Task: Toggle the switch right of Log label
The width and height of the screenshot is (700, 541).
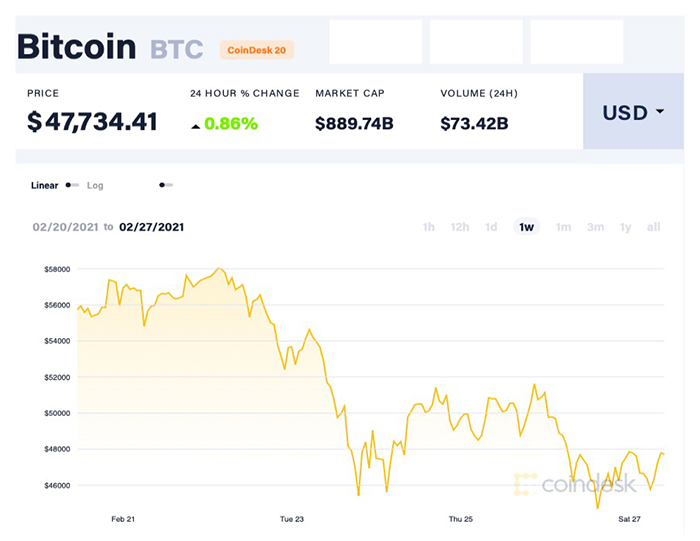Action: (x=166, y=185)
